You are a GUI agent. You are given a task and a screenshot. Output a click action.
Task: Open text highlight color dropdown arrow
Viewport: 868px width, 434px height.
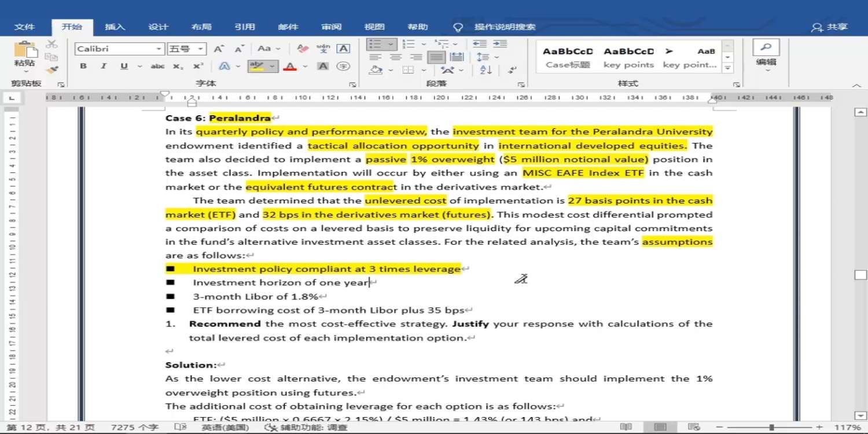pyautogui.click(x=272, y=67)
